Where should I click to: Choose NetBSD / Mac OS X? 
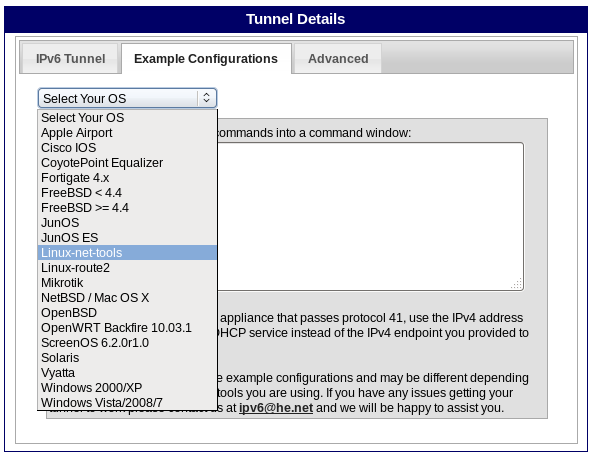[x=127, y=298]
